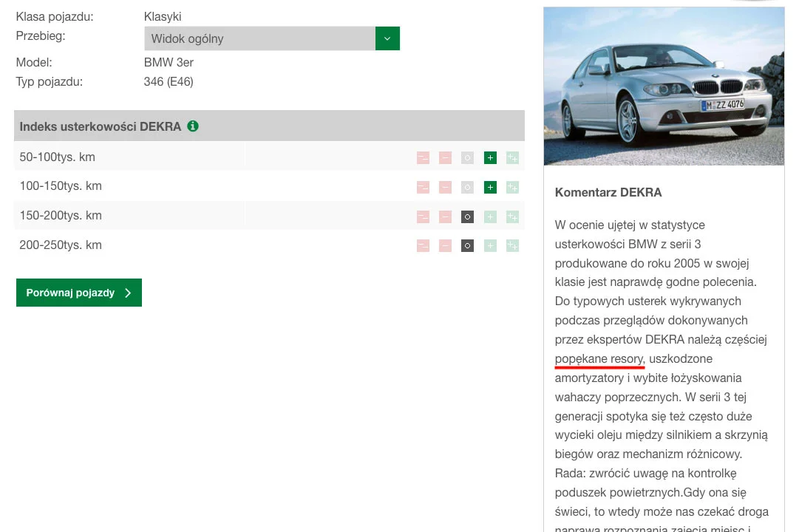Select double-minus rating in 200-250tys. km row
799x532 pixels.
click(x=423, y=246)
